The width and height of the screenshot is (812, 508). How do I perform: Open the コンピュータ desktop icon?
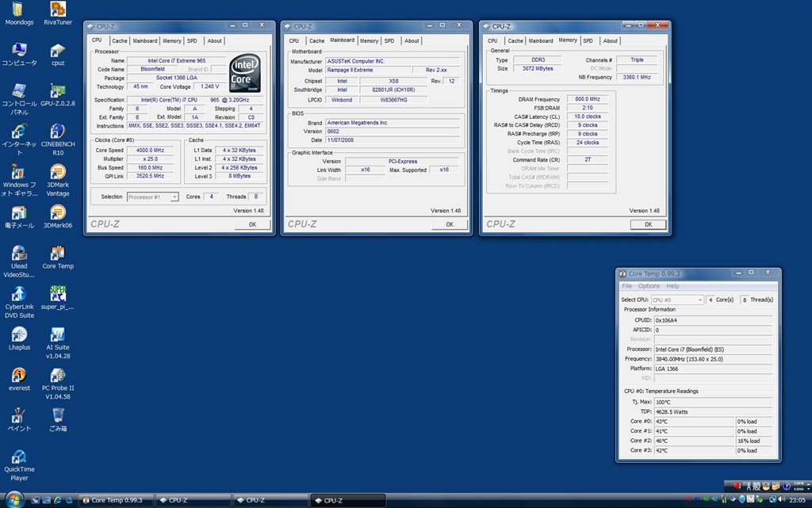click(19, 55)
